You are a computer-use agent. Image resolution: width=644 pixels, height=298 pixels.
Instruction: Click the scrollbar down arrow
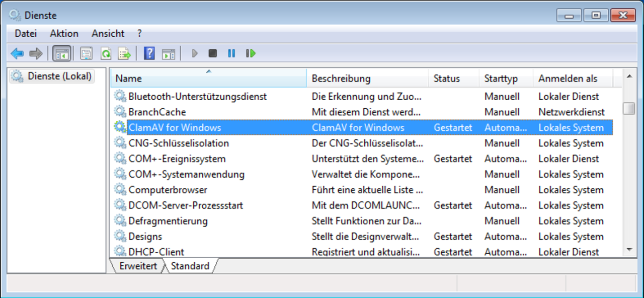(628, 250)
